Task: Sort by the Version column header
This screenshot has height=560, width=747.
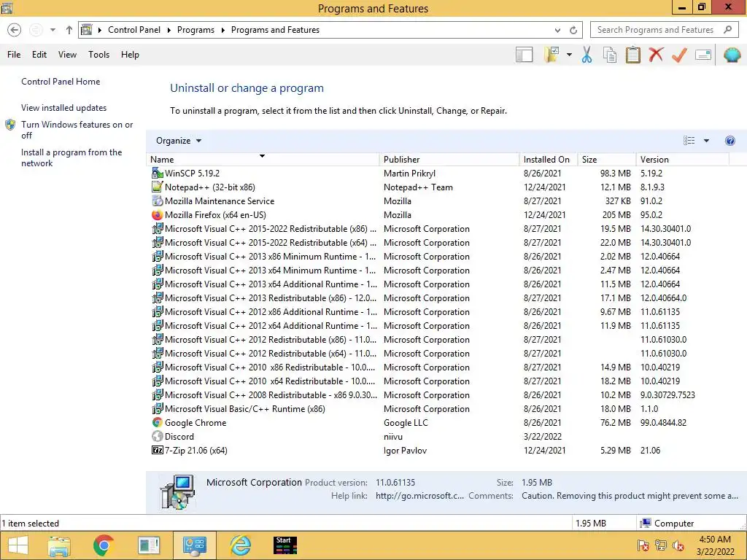Action: 683,160
